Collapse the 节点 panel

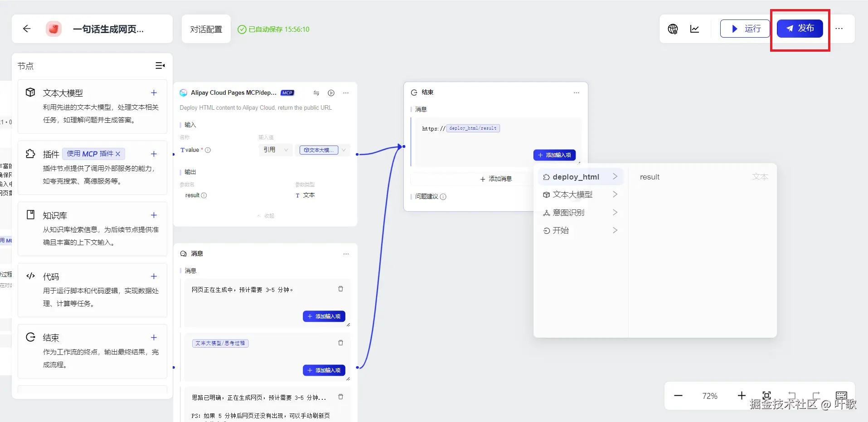point(160,66)
